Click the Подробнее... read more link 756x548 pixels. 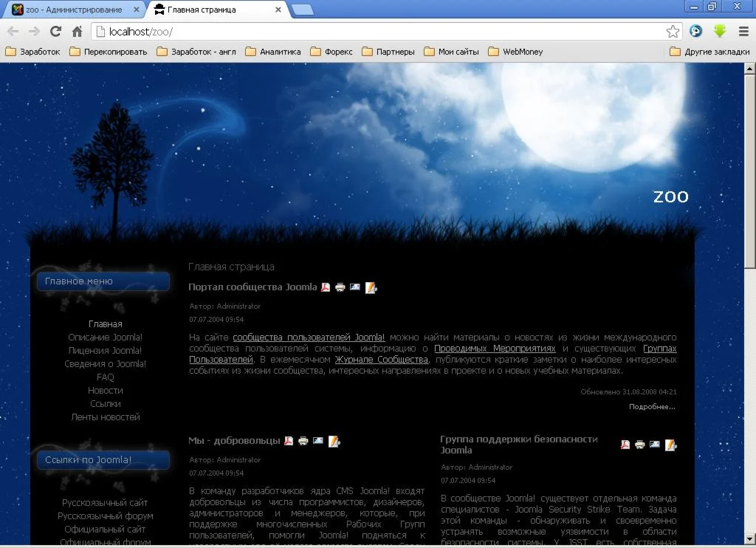coord(652,406)
